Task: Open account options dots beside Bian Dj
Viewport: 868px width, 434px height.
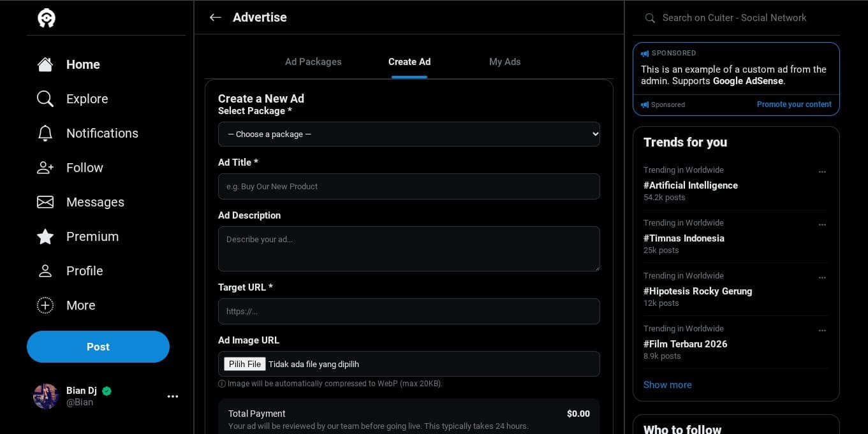Action: [173, 396]
